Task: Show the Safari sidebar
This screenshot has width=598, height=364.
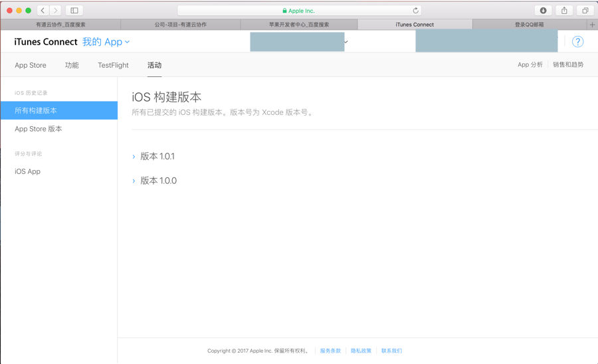Action: pyautogui.click(x=74, y=10)
